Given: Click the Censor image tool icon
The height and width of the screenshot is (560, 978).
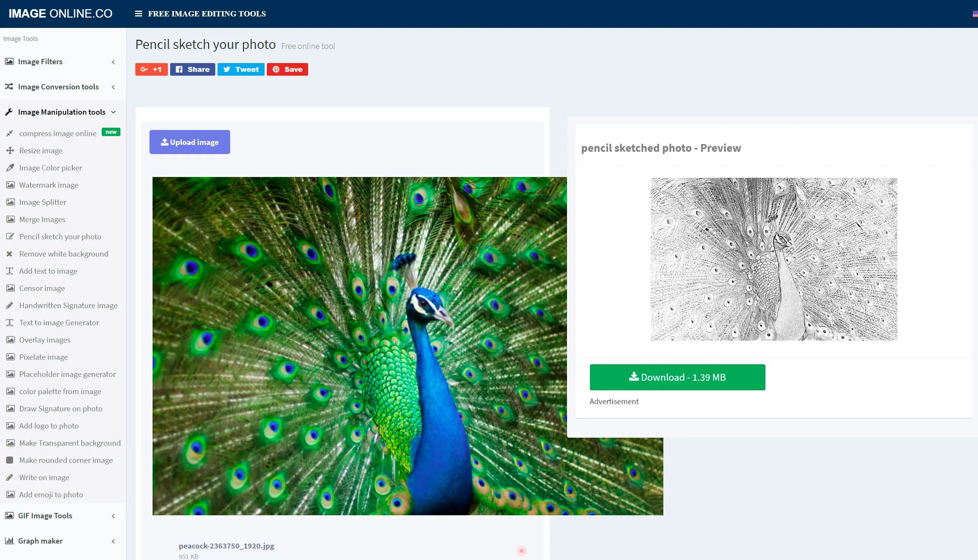Looking at the screenshot, I should pos(10,287).
